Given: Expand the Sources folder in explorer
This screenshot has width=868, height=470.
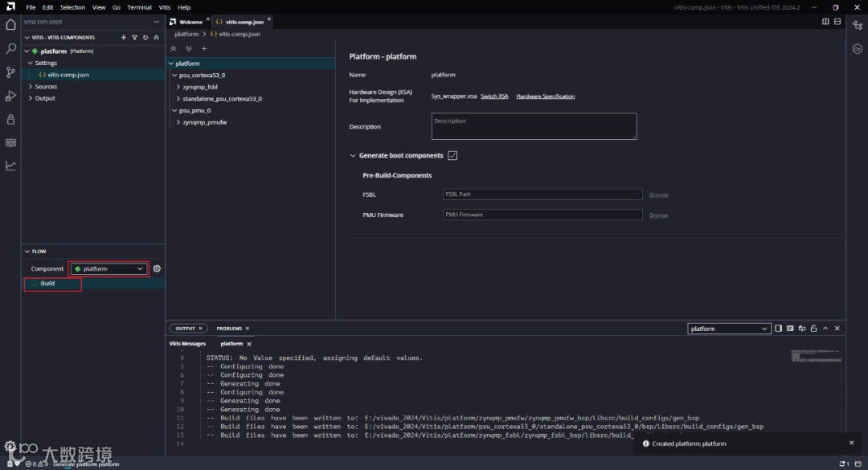Looking at the screenshot, I should (x=46, y=87).
